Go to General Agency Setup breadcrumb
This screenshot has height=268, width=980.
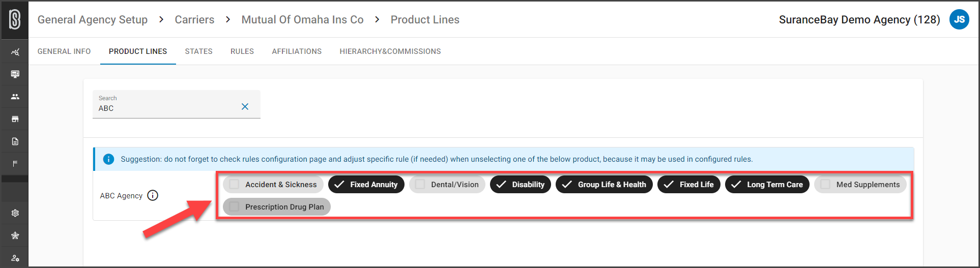click(x=93, y=19)
